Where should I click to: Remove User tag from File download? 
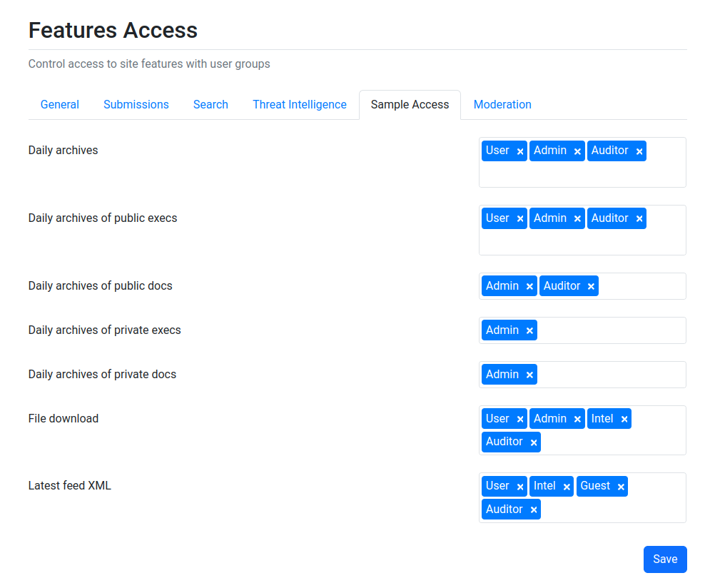[519, 419]
